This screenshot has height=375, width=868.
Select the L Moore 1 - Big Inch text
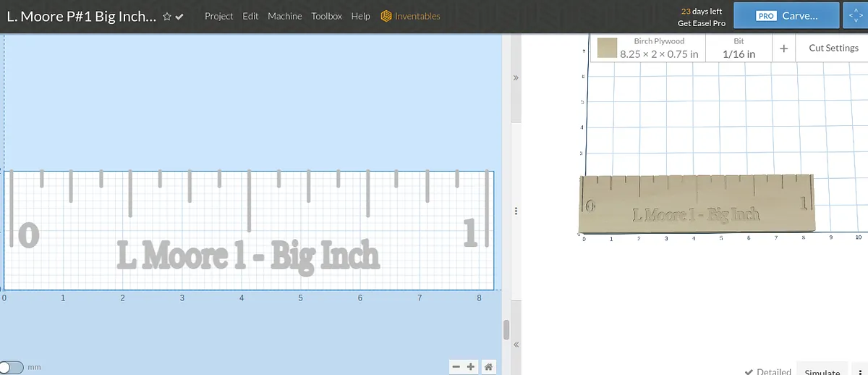pos(248,256)
